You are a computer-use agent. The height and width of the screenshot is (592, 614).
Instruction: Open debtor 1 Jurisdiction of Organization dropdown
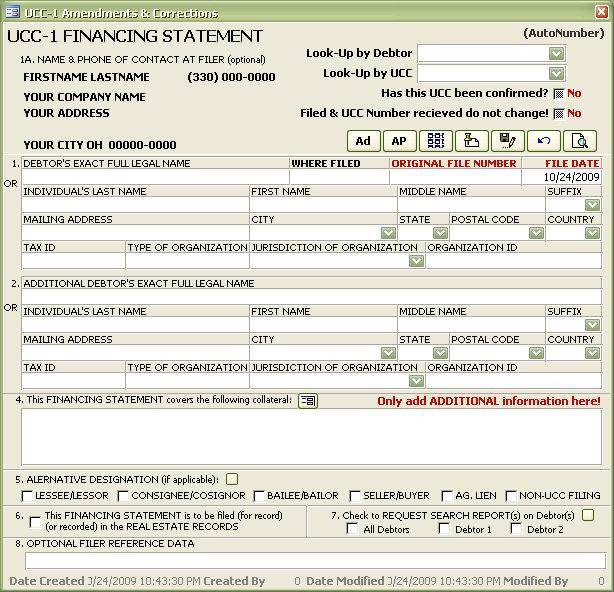tap(416, 261)
